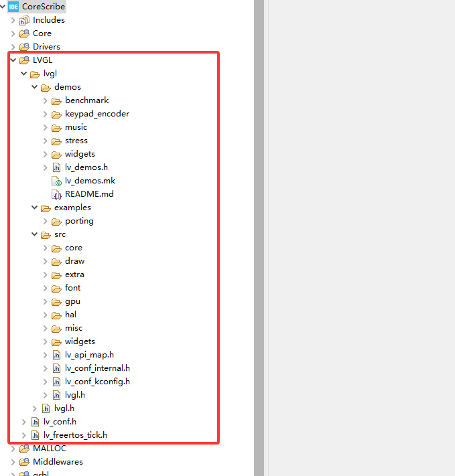Select the widgets folder under src
455x476 pixels.
click(x=80, y=341)
